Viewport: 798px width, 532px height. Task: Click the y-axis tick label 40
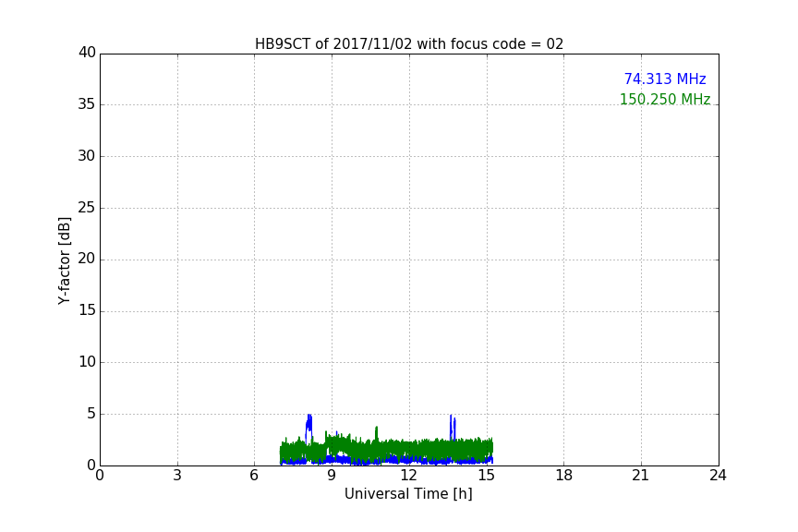87,53
